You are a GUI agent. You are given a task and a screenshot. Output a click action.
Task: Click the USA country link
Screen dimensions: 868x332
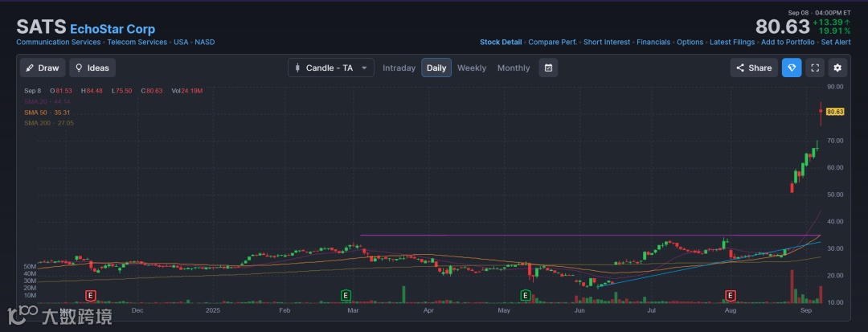click(x=181, y=42)
